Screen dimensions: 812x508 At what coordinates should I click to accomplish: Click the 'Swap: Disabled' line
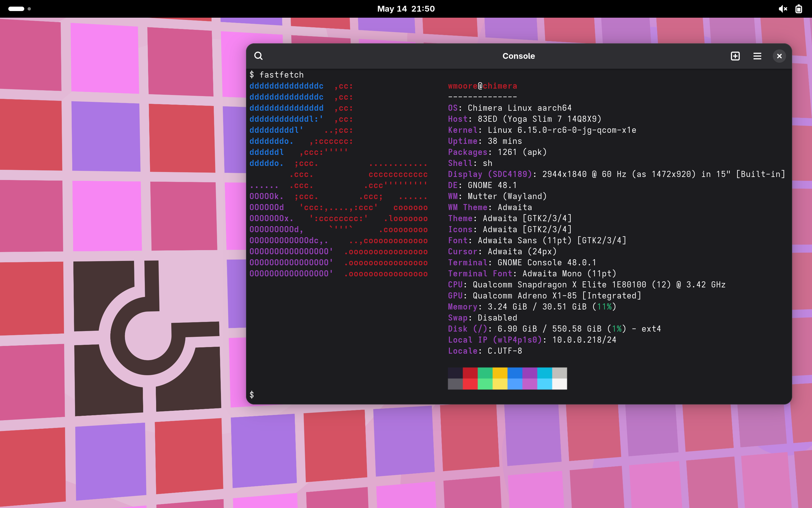(x=482, y=318)
